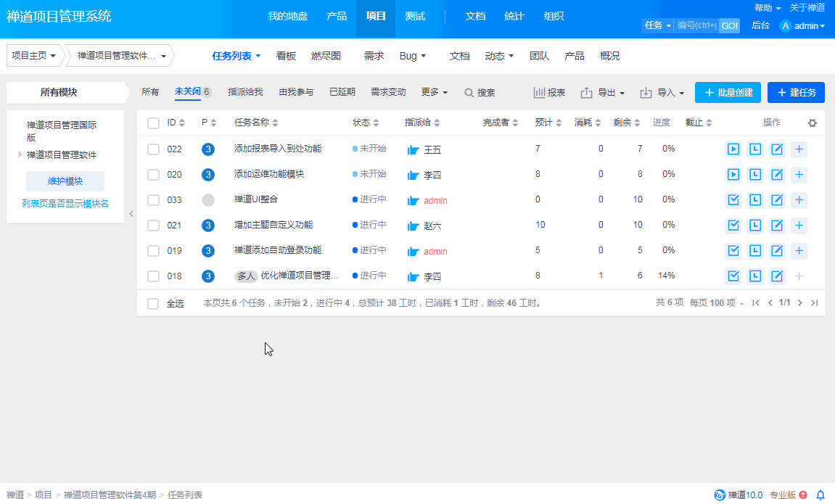Toggle the select-all checkbox in the footer

[x=153, y=304]
